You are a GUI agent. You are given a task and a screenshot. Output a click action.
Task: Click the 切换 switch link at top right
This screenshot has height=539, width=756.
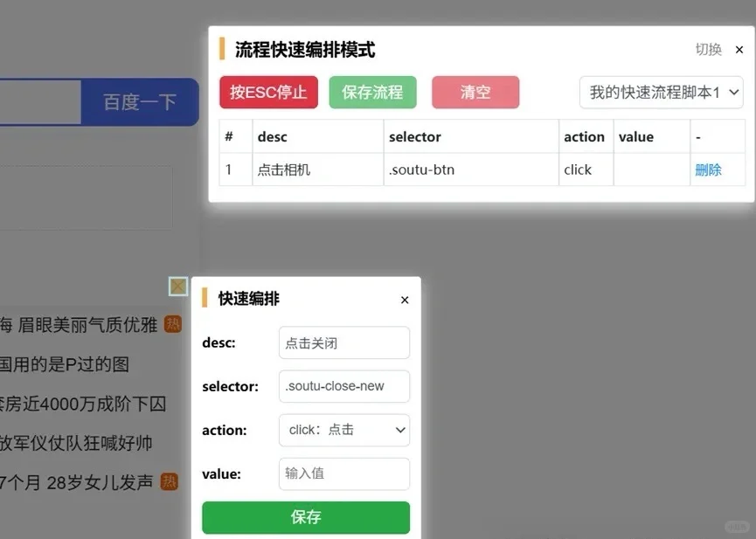point(707,50)
